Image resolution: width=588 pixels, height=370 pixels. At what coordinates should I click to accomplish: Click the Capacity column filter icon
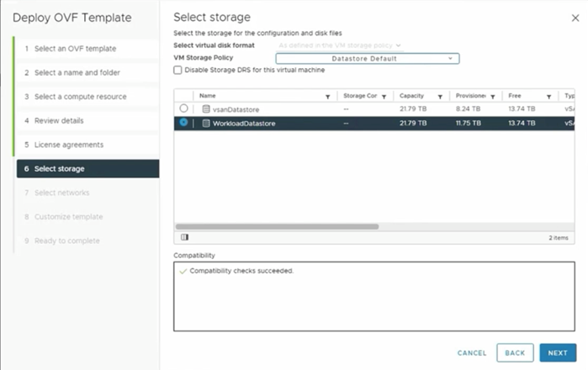tap(440, 97)
